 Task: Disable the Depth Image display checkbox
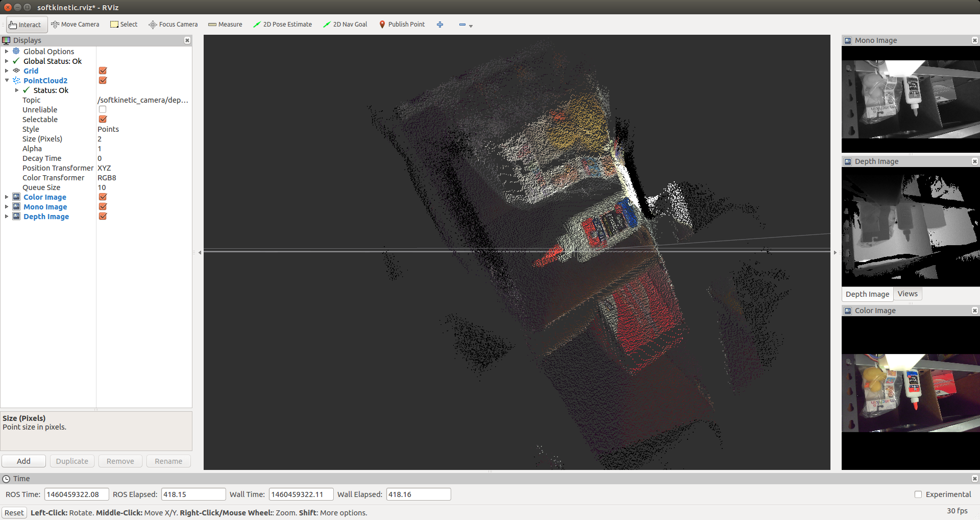coord(103,216)
